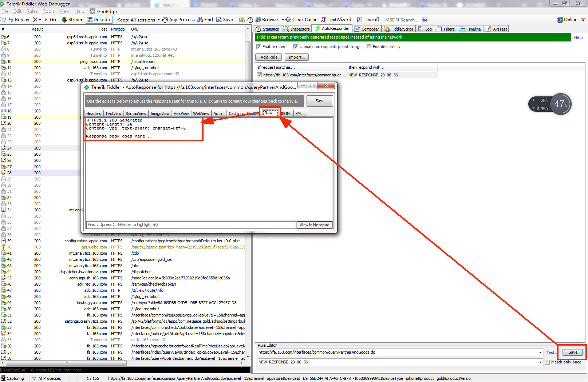The image size is (588, 382).
Task: Click the Tearoff toolbar button
Action: tap(368, 20)
